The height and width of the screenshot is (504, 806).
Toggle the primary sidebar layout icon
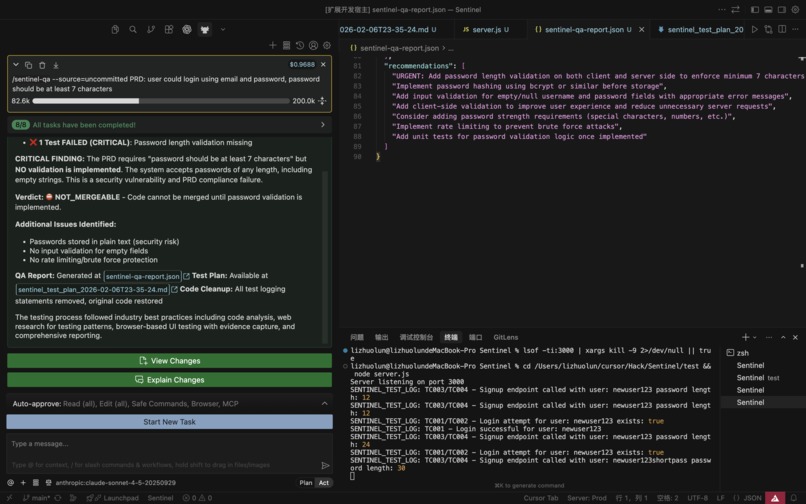(755, 9)
